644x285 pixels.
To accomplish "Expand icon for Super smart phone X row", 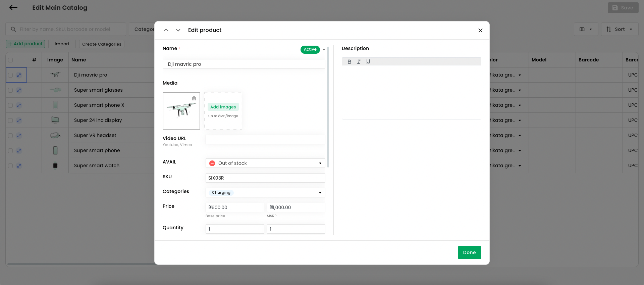I will point(19,105).
